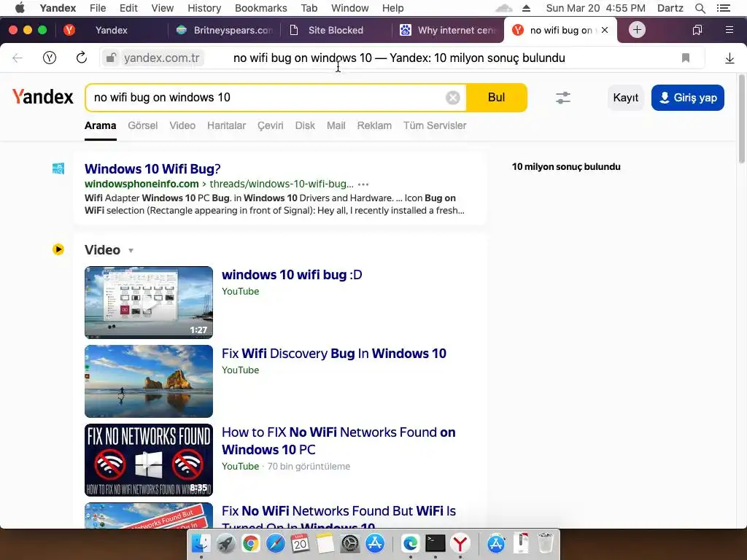Screen dimensions: 747x560
Task: Open windowsphoneinfo.com green URL link
Action: pyautogui.click(x=142, y=184)
